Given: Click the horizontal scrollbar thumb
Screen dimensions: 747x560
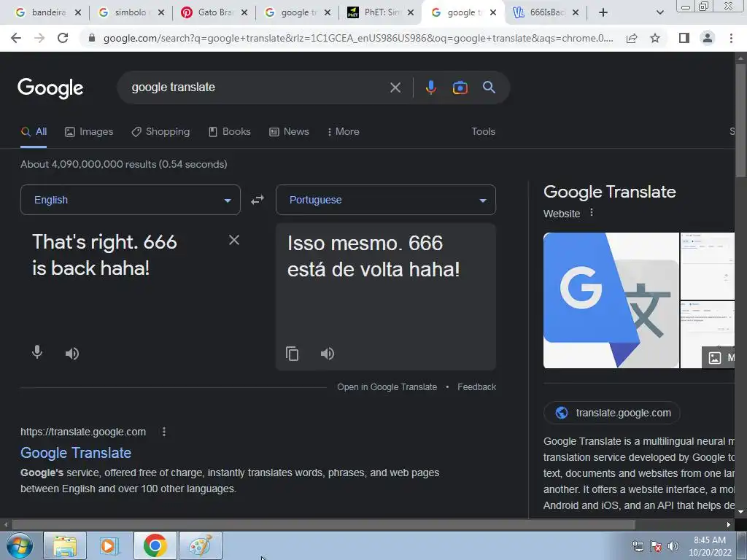Looking at the screenshot, I should [x=323, y=525].
